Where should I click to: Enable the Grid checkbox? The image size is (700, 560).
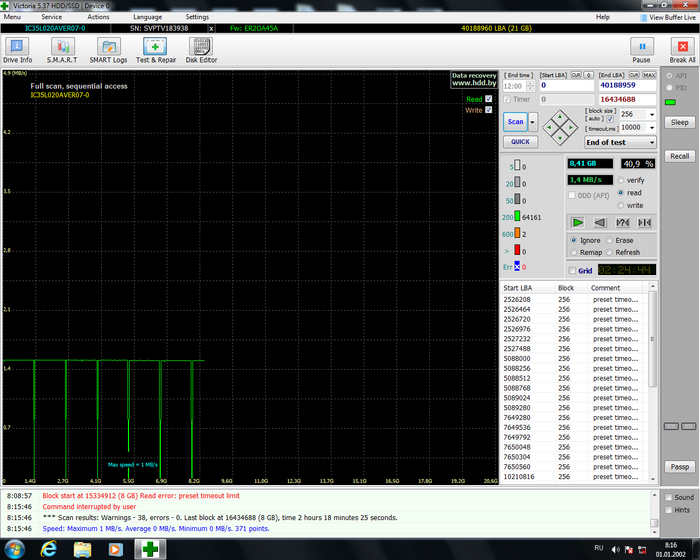click(572, 270)
